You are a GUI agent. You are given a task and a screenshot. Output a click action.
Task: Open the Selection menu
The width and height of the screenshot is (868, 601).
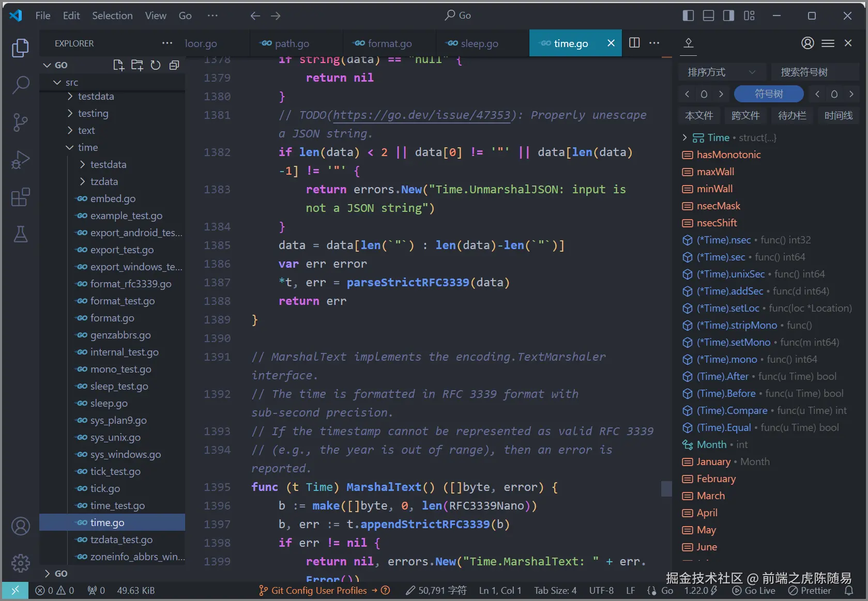point(112,16)
